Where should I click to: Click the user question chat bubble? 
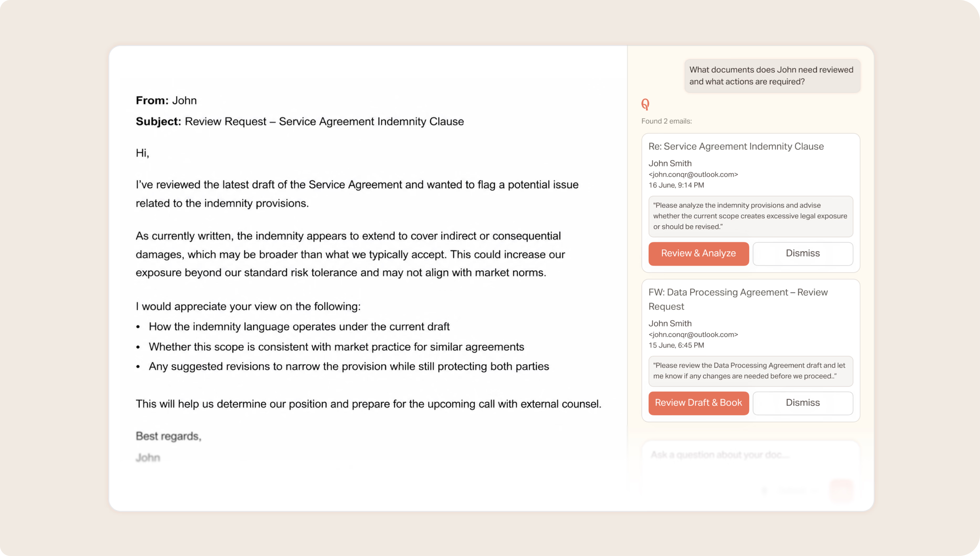[x=772, y=76]
